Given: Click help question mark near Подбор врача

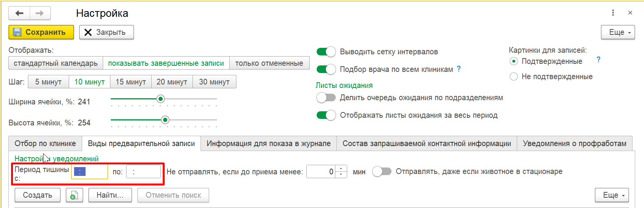Looking at the screenshot, I should [459, 69].
